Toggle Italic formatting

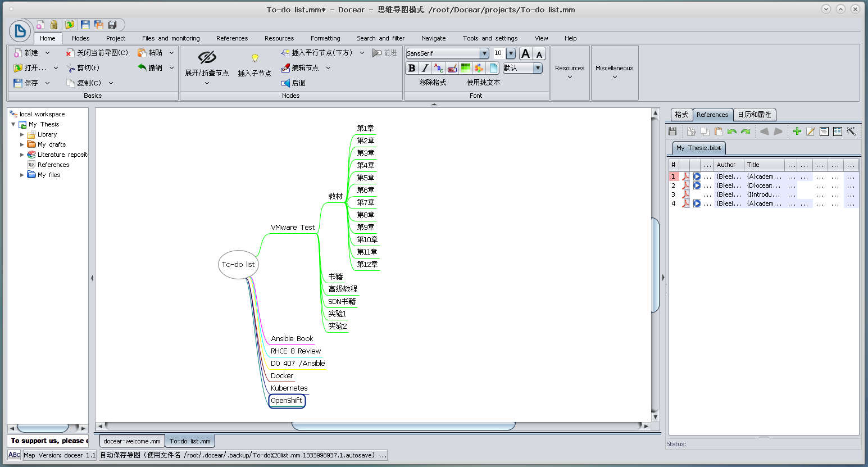pos(425,68)
